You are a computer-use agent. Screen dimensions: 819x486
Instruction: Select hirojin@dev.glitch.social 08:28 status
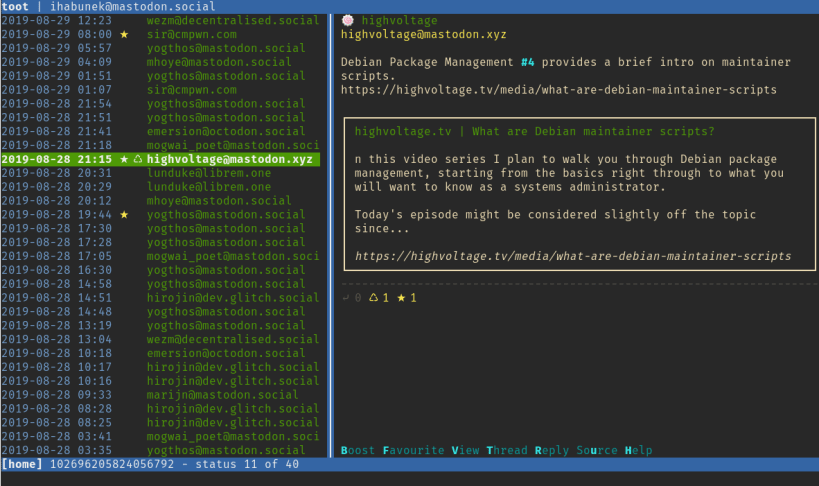tap(160, 409)
